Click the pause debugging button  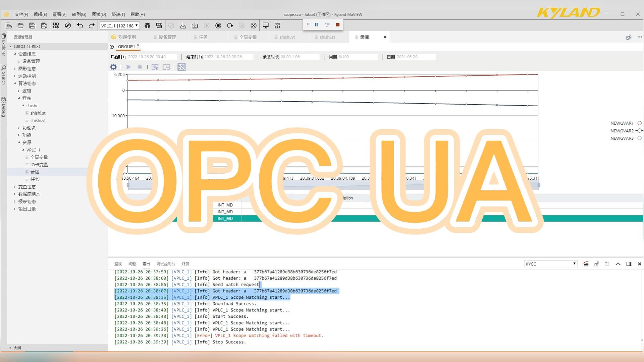(x=316, y=25)
